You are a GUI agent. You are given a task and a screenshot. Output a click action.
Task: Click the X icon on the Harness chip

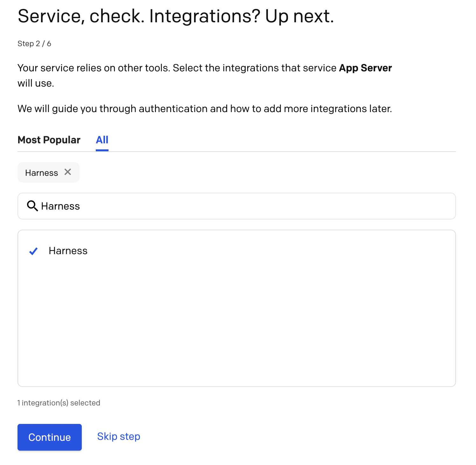(x=68, y=172)
